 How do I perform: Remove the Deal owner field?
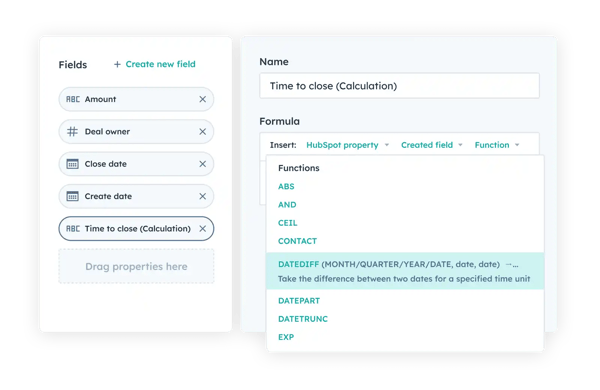tap(202, 132)
